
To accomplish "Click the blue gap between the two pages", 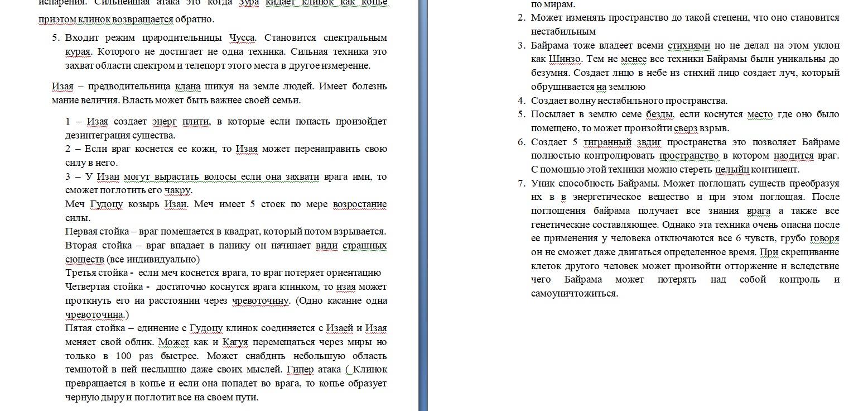I will 423,205.
